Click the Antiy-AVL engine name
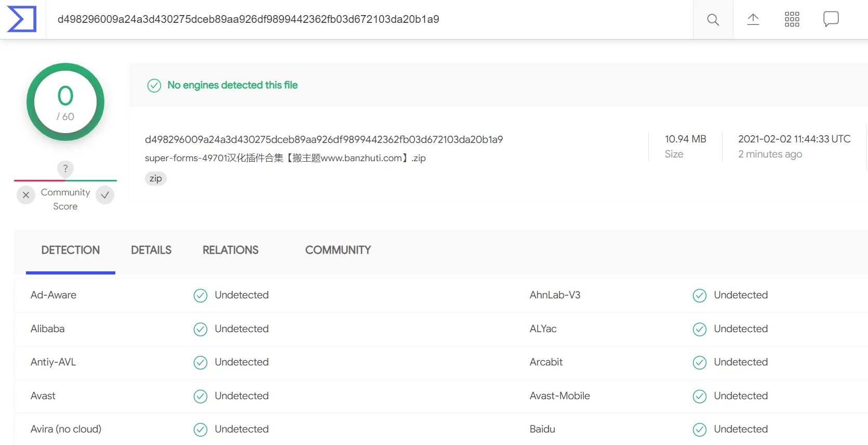 (54, 362)
